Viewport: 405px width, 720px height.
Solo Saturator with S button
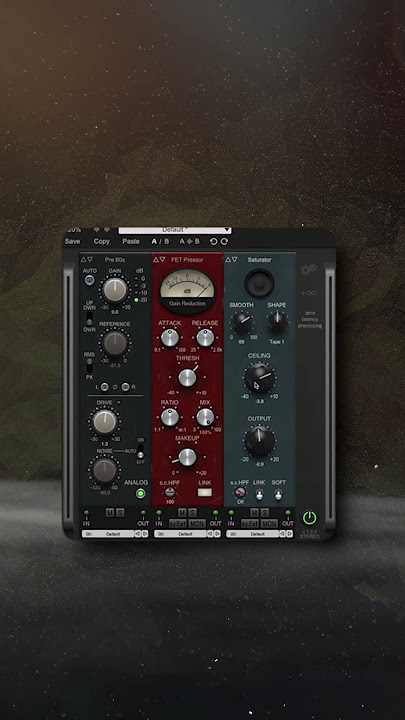(265, 513)
